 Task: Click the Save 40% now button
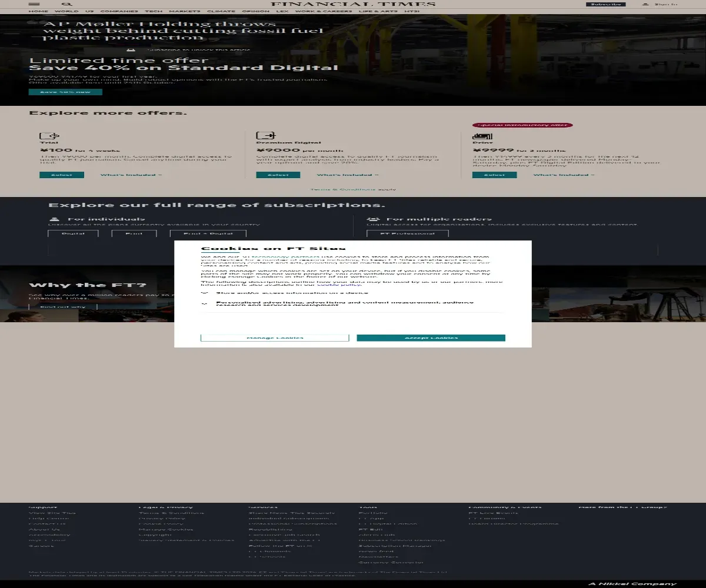(65, 92)
